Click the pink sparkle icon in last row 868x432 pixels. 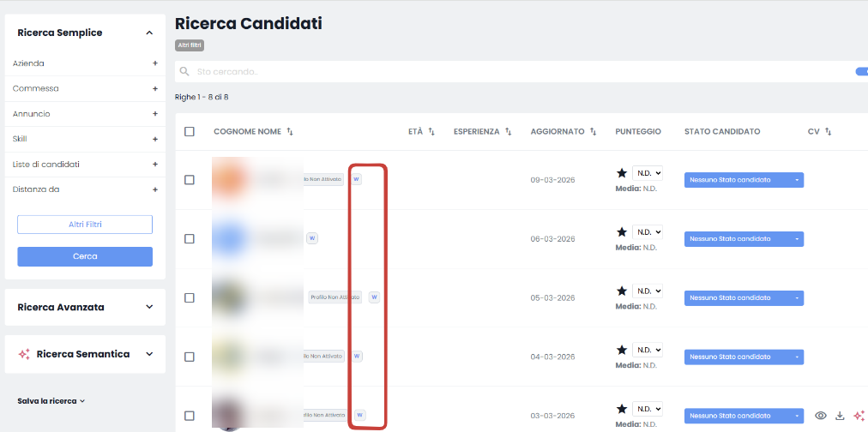[859, 416]
